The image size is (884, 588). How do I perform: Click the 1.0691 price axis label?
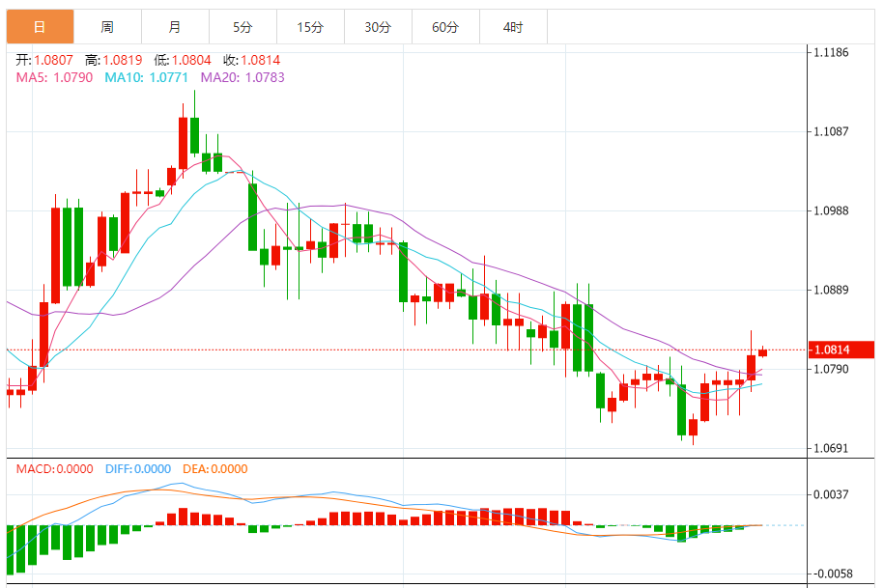831,449
